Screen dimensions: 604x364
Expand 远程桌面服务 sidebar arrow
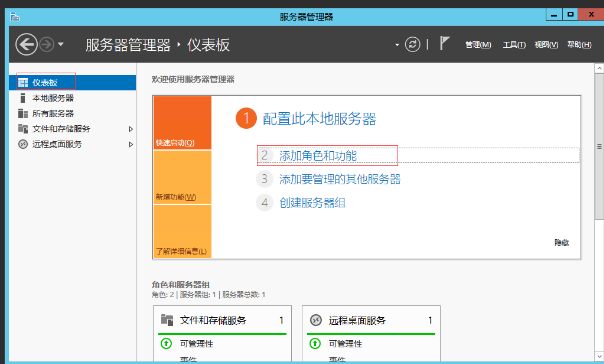131,144
